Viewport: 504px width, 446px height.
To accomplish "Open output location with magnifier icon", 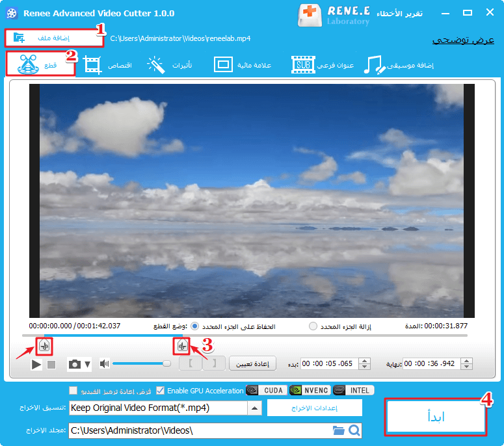I will point(354,430).
